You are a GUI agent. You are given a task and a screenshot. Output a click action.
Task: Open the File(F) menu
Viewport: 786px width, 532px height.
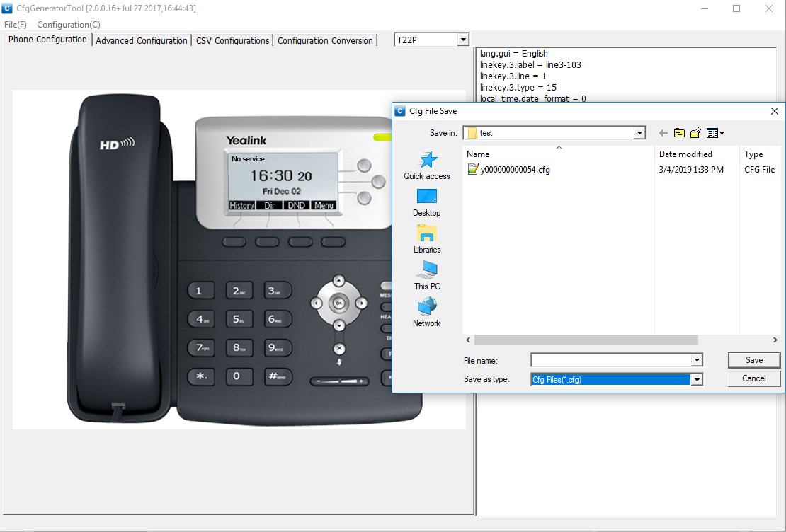coord(16,25)
